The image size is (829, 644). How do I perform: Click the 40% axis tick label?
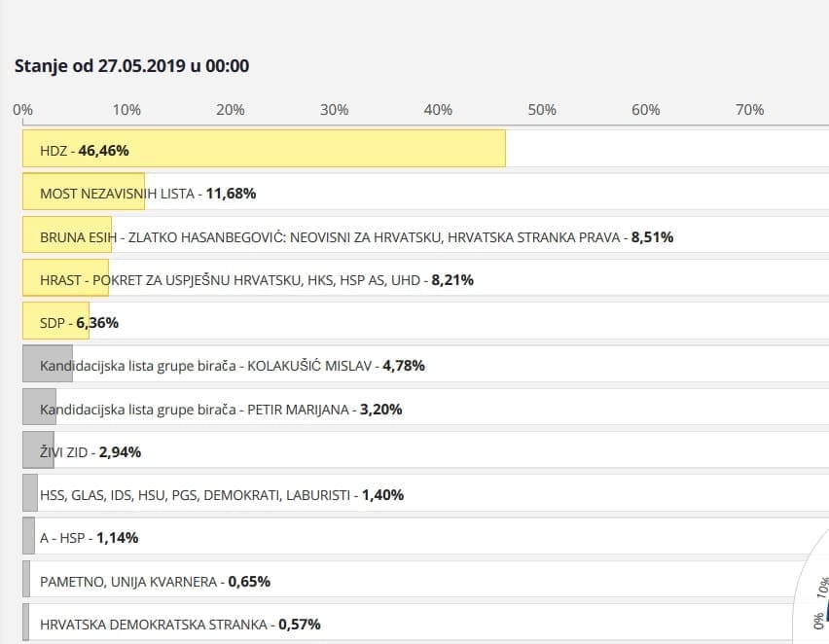click(x=438, y=110)
